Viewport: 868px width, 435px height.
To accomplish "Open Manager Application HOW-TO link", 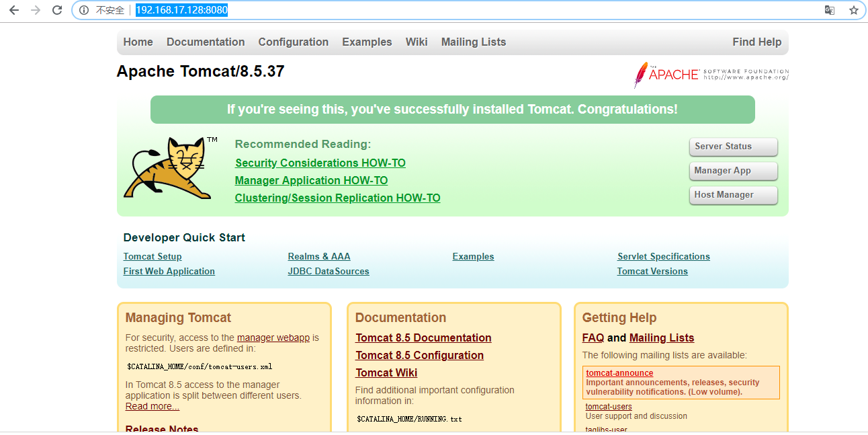I will [x=311, y=180].
